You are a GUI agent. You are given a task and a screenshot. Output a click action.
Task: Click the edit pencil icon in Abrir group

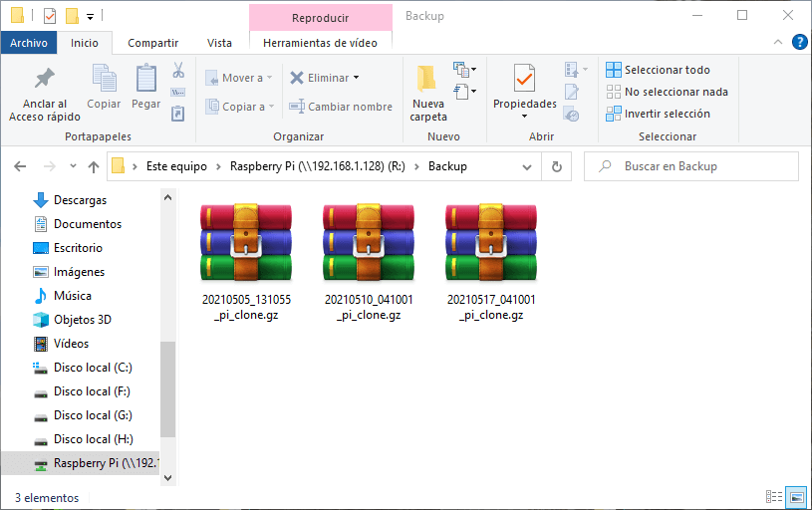point(572,92)
